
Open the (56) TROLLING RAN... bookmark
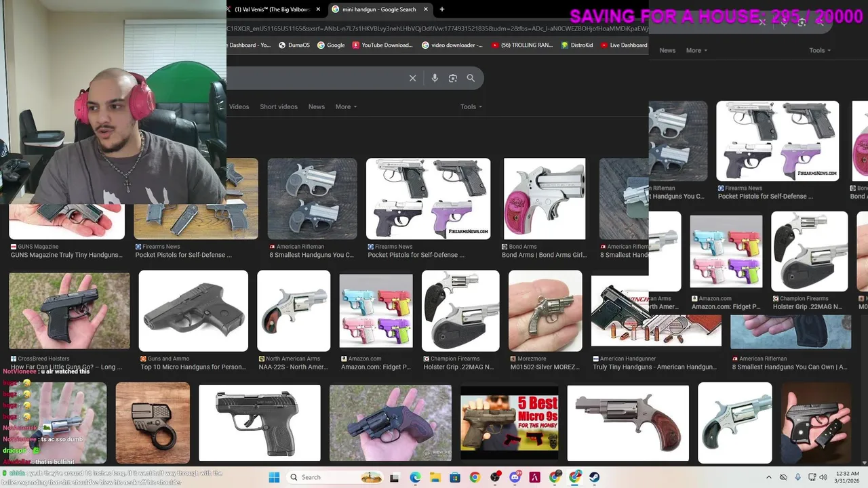(521, 45)
